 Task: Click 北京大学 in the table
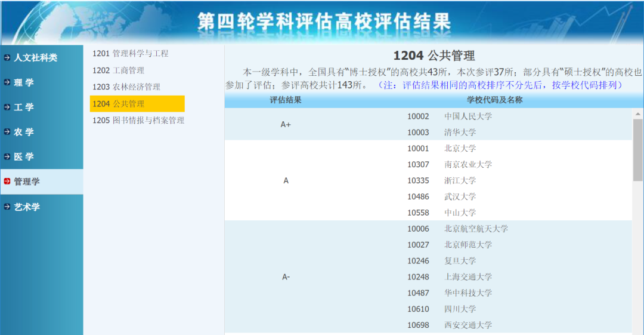[460, 149]
